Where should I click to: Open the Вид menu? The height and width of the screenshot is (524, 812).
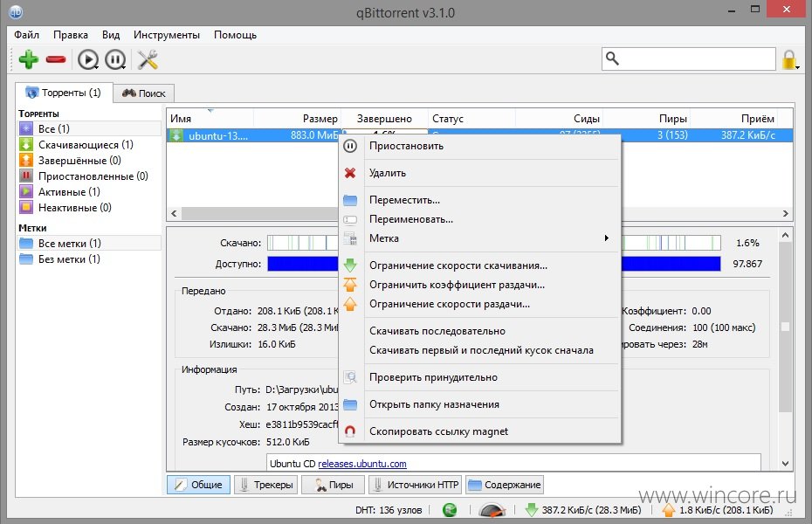click(111, 35)
